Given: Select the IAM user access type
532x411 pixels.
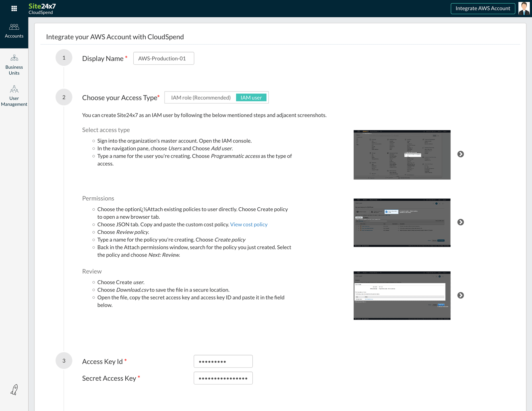Looking at the screenshot, I should (x=251, y=98).
